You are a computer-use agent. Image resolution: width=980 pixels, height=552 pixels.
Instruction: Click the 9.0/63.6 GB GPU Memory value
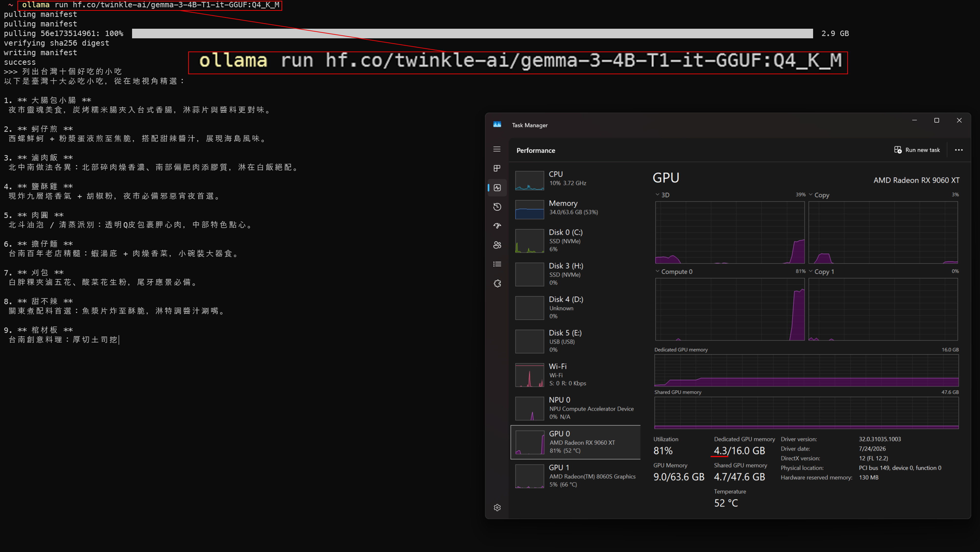pyautogui.click(x=679, y=477)
